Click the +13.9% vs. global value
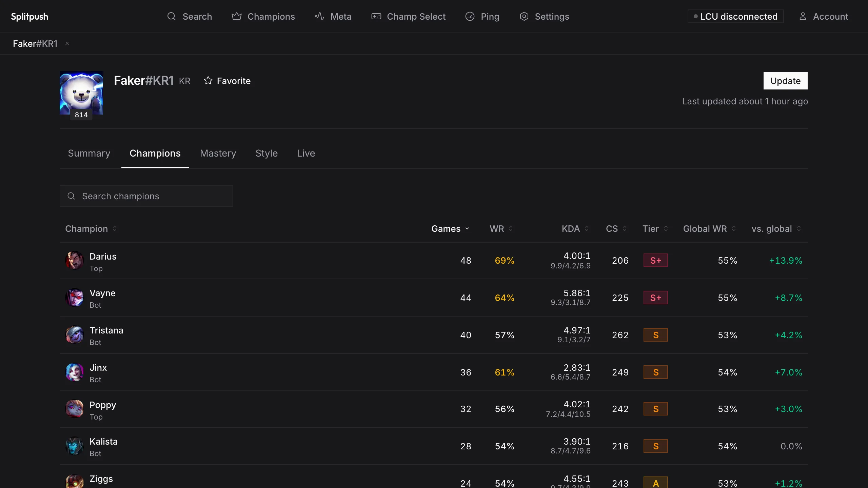This screenshot has height=488, width=868. point(786,260)
